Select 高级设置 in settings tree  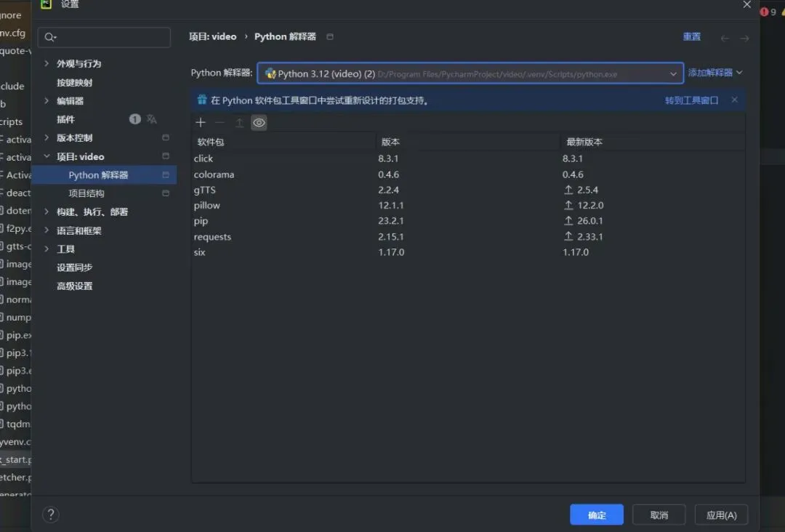[75, 286]
